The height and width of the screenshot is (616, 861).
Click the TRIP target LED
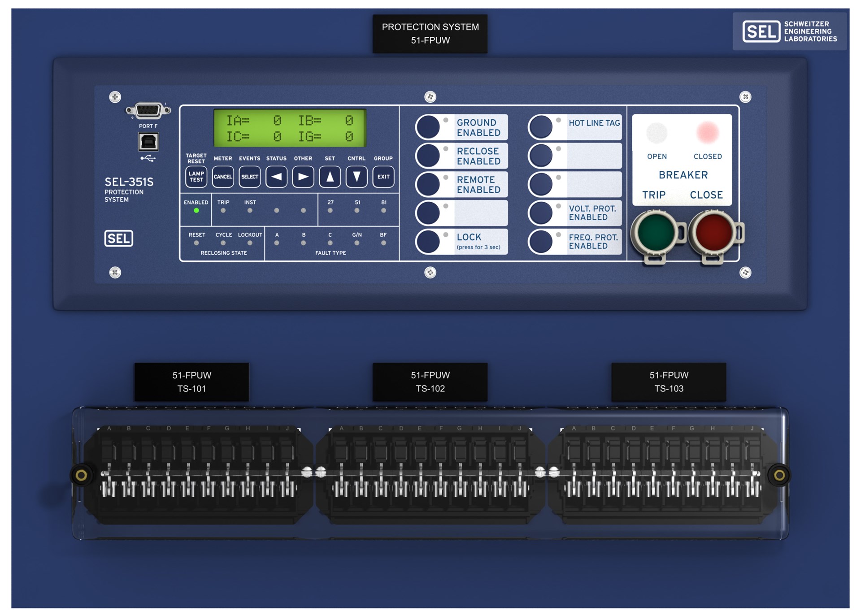coord(223,210)
